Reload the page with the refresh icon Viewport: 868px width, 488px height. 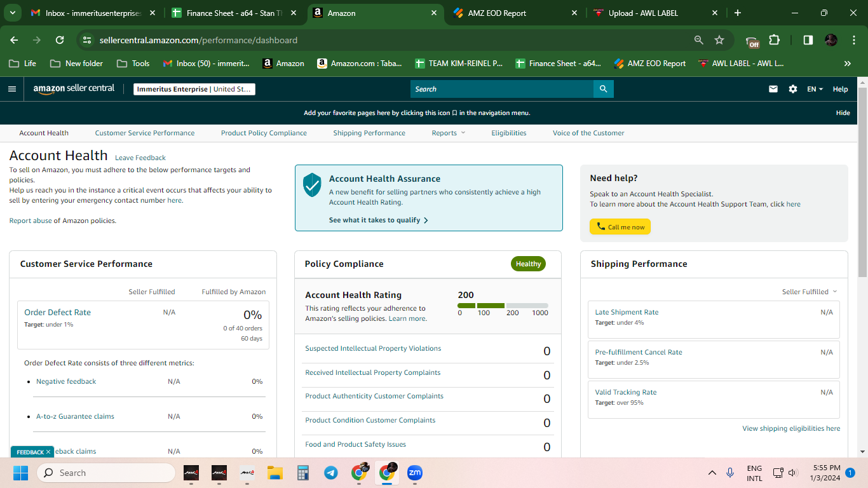tap(60, 40)
